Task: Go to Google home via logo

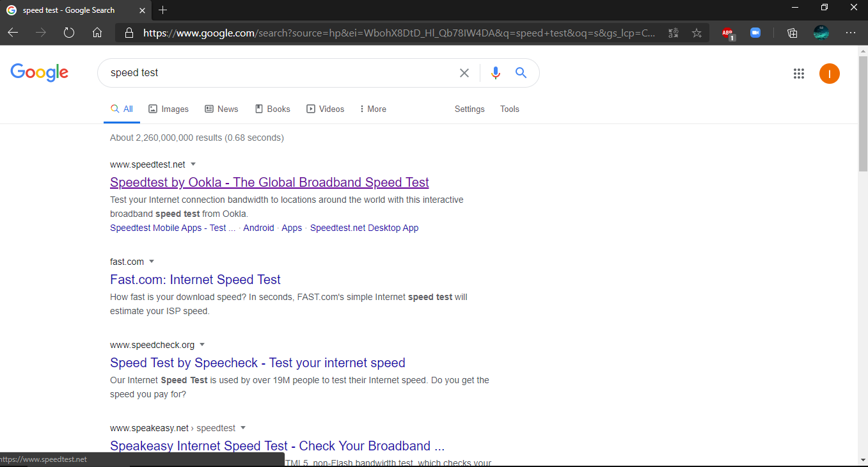Action: pos(40,73)
